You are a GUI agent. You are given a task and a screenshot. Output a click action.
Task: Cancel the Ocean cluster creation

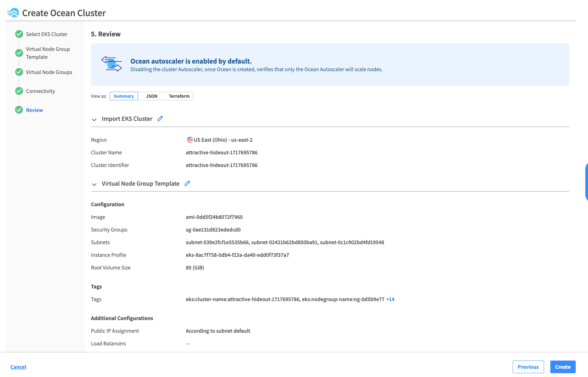pos(18,367)
